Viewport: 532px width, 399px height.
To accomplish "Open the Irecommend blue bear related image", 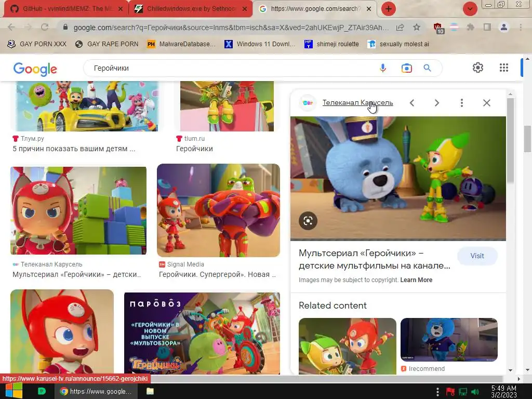I will pyautogui.click(x=449, y=340).
